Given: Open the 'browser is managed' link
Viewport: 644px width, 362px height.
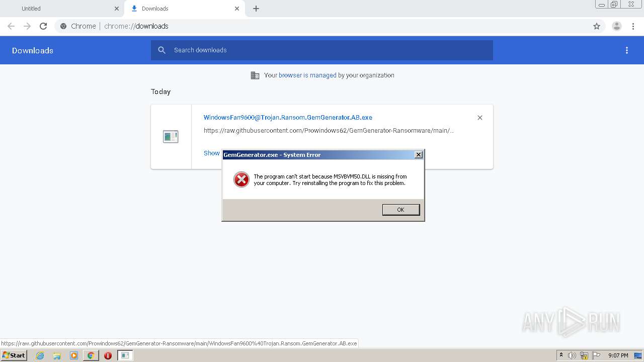Looking at the screenshot, I should pos(307,75).
